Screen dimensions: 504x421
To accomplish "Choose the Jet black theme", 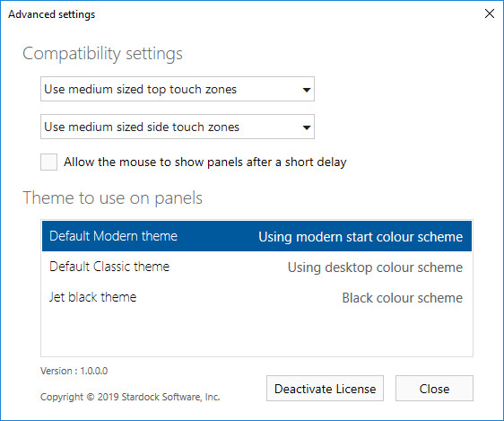I will click(x=256, y=297).
